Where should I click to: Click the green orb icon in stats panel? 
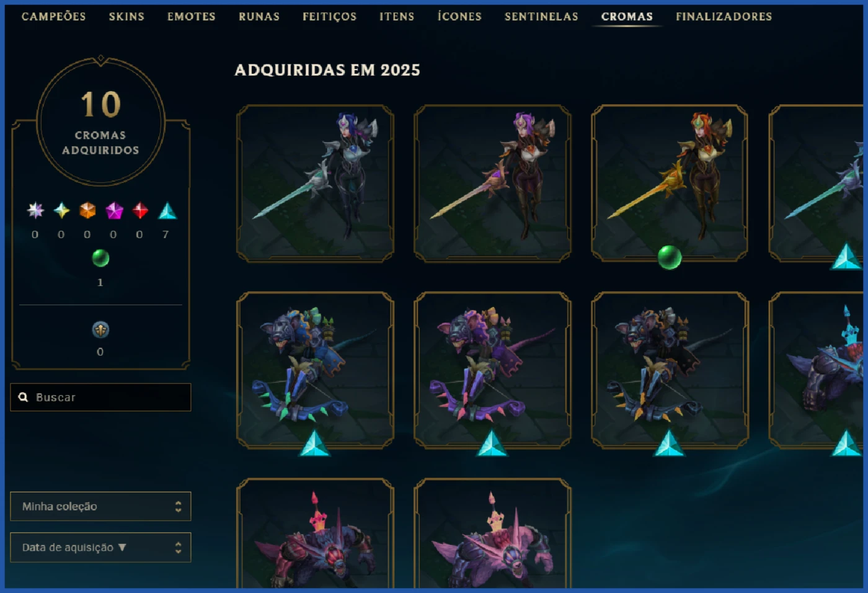click(x=100, y=258)
